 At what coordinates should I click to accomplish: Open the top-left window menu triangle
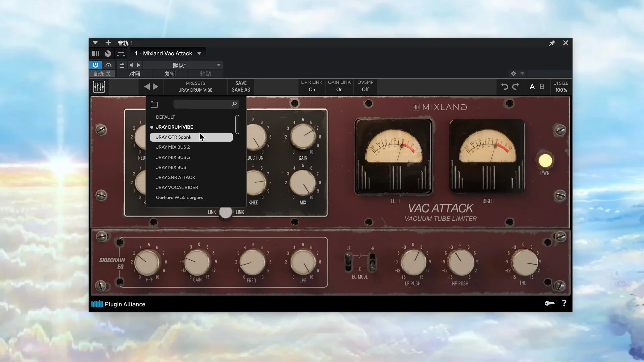click(x=95, y=43)
